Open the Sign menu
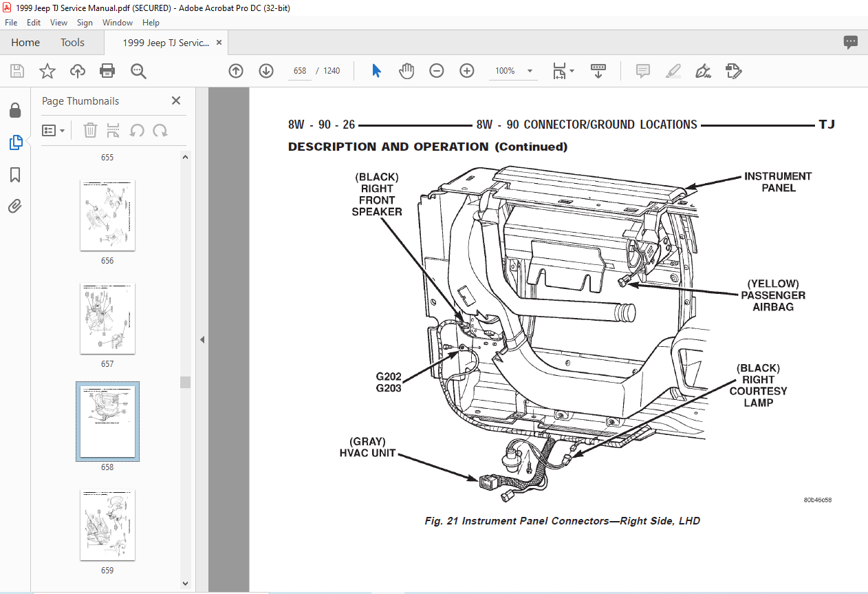868x594 pixels. [x=85, y=23]
